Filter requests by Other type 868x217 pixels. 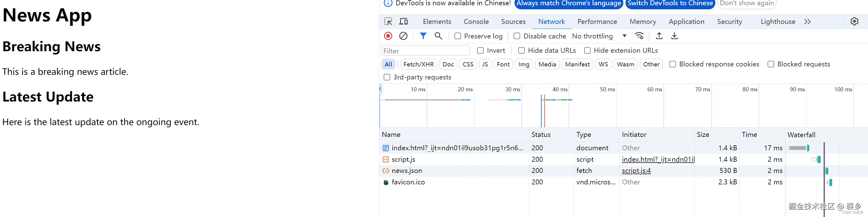(x=651, y=64)
